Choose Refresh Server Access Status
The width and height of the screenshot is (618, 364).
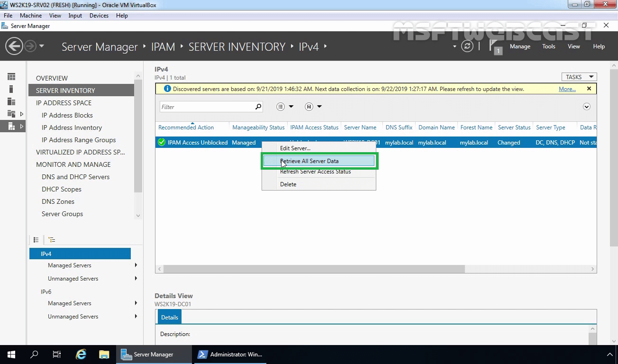(319, 172)
